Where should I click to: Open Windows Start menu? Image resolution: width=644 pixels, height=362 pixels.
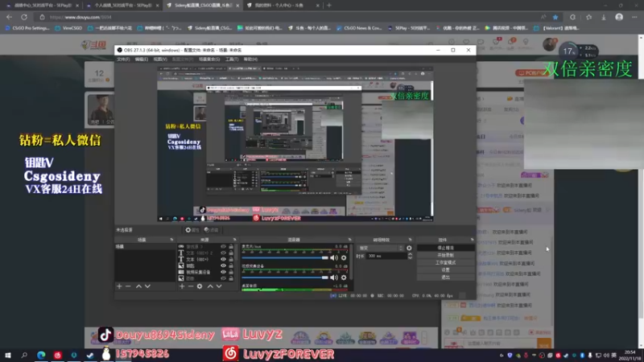[7, 355]
